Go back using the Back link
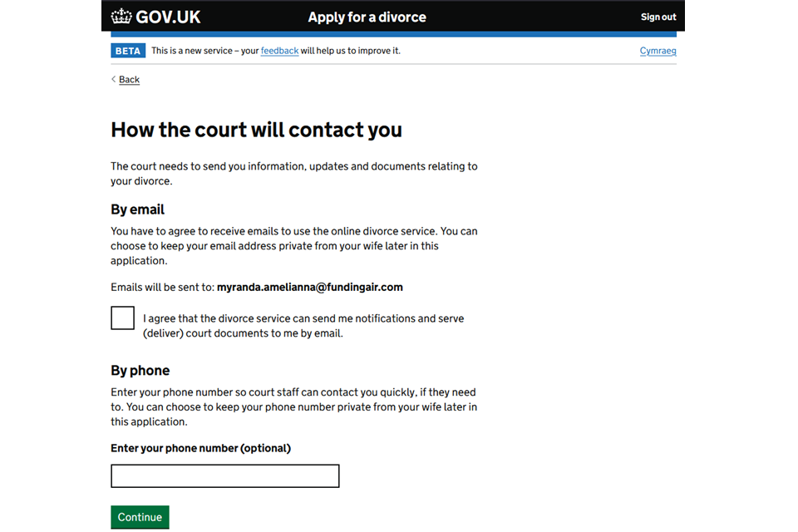 129,80
